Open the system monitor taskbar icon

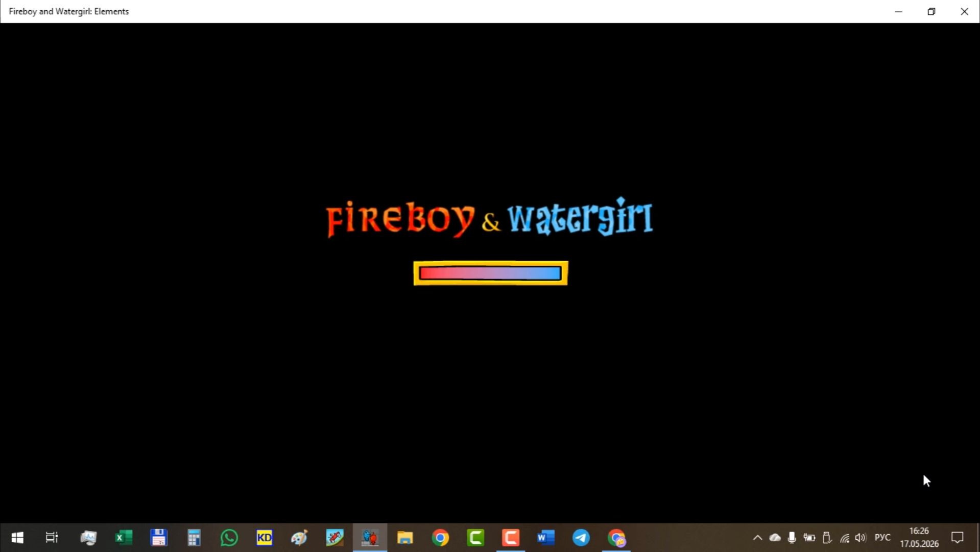(88, 538)
